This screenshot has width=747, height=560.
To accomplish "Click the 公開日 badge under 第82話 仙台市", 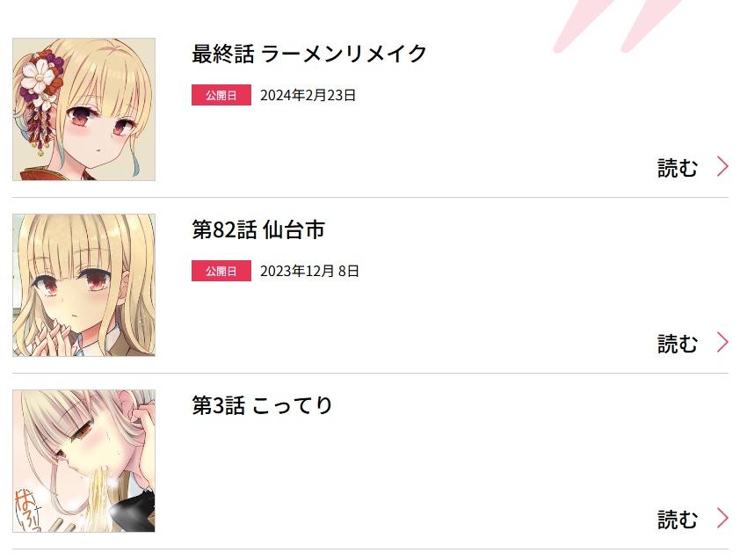I will point(221,271).
